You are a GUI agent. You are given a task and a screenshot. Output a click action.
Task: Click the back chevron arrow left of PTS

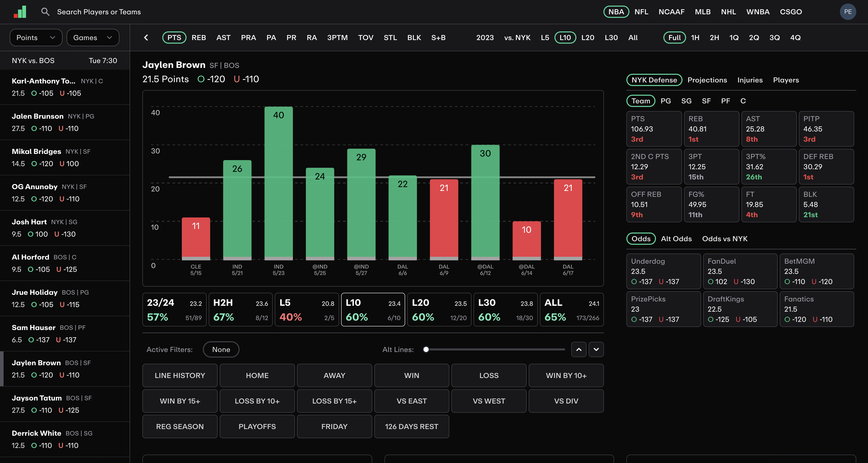coord(146,38)
